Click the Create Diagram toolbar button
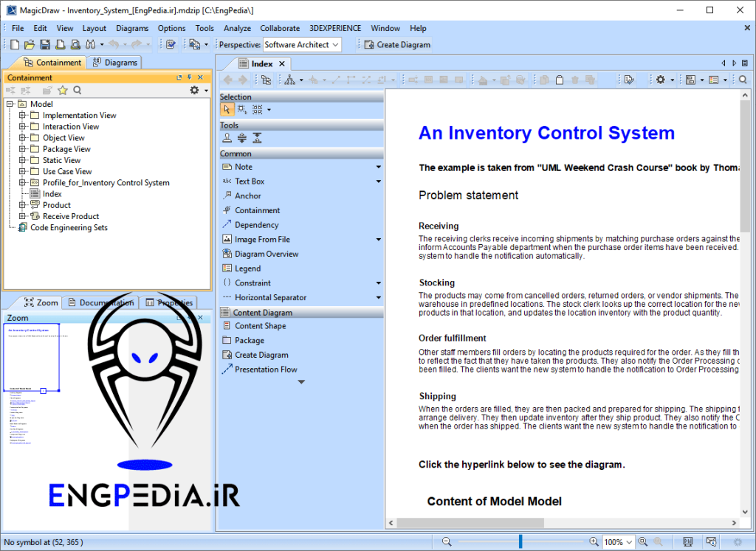The height and width of the screenshot is (551, 756). pyautogui.click(x=396, y=45)
